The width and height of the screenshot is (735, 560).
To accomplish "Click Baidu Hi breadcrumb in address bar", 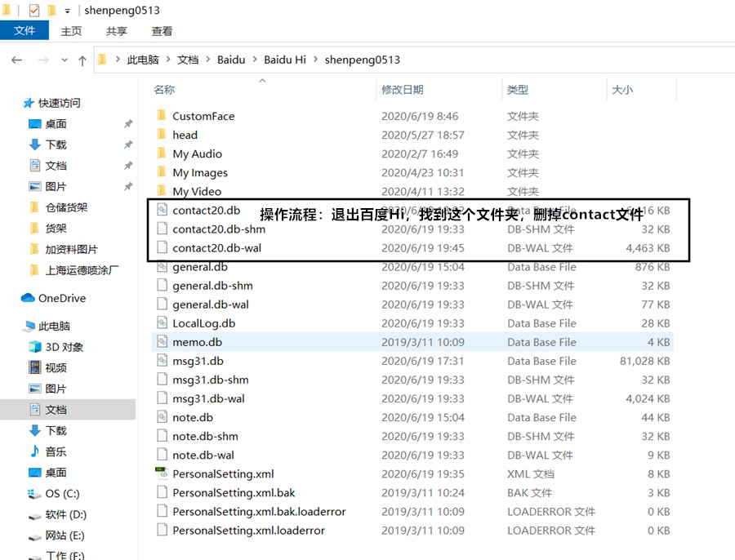I will 285,60.
